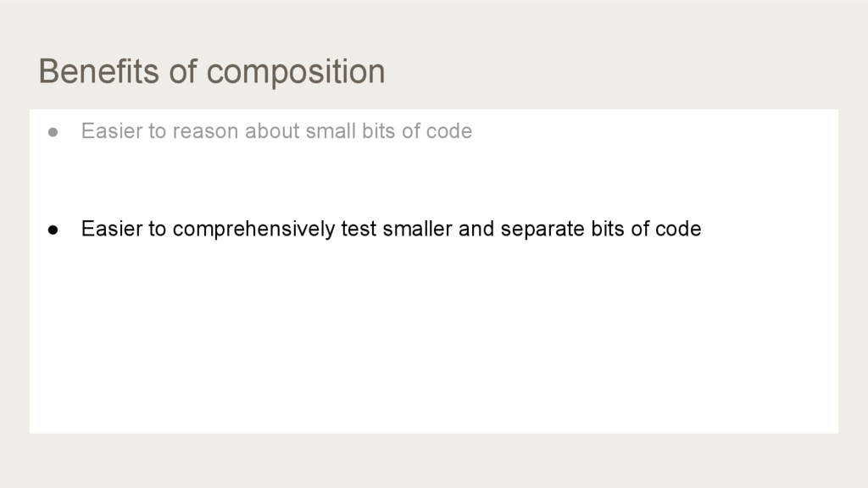Click the greyed-out first bullet dot

tap(53, 132)
